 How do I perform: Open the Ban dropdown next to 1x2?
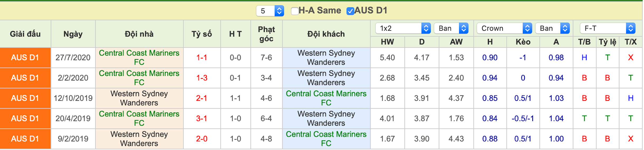451,28
